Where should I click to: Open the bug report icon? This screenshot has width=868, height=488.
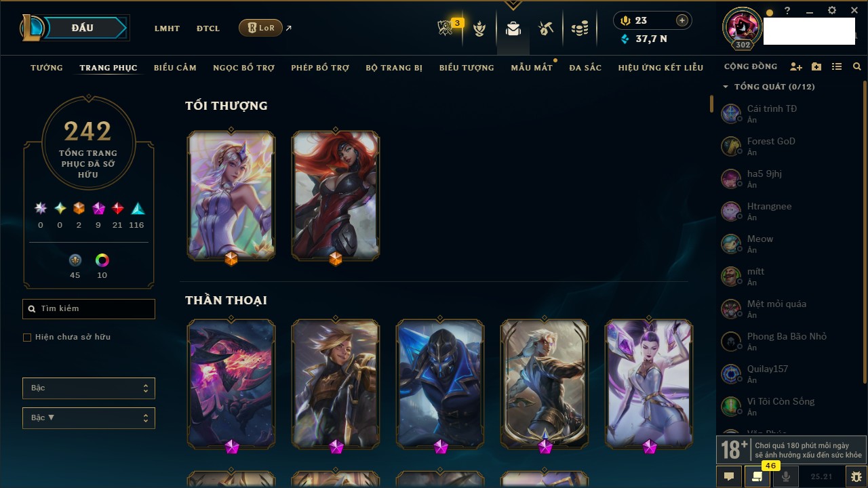point(856,476)
